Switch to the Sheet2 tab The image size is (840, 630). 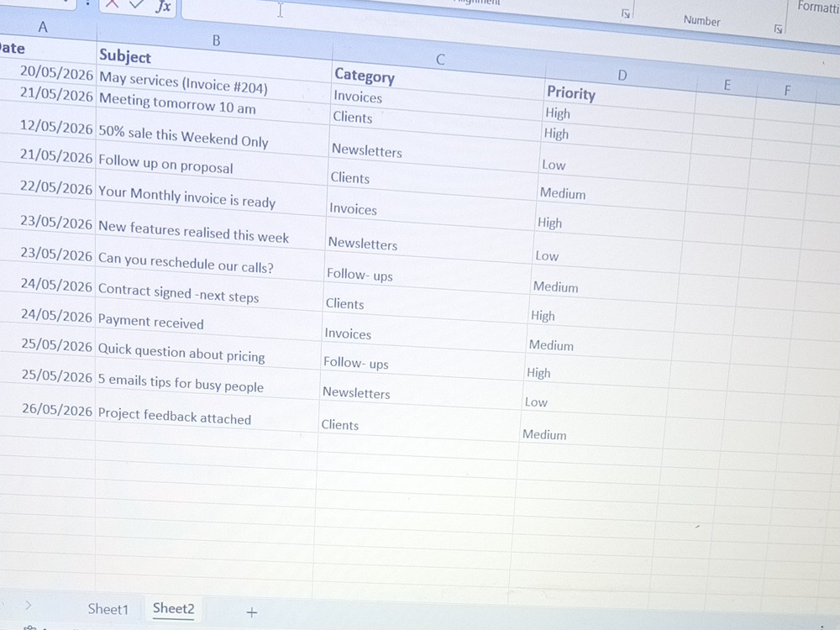[173, 608]
